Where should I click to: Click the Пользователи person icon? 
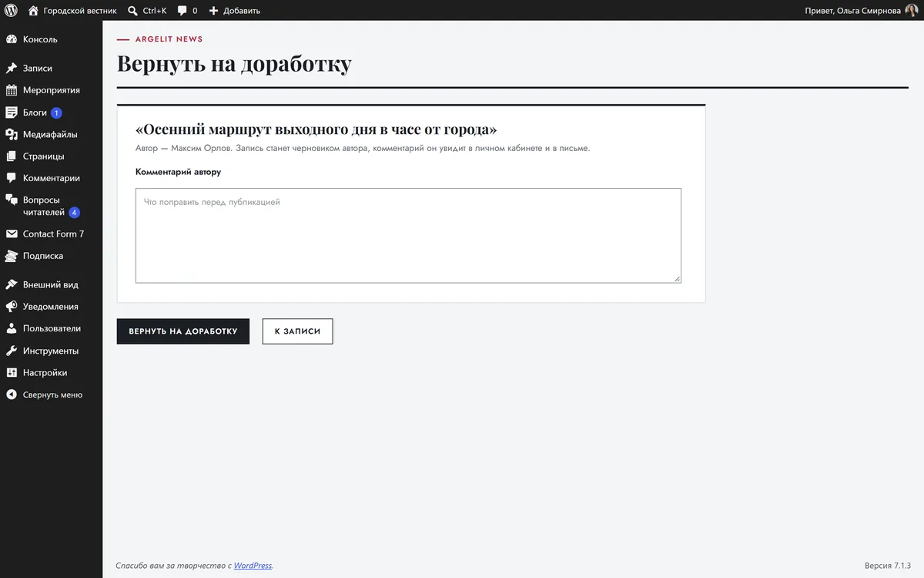12,328
